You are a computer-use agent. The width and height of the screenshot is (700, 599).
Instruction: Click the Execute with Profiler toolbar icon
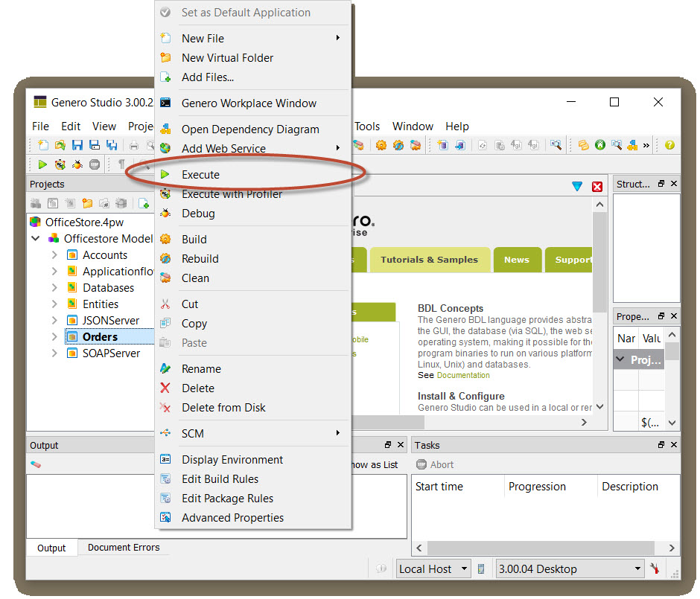(x=60, y=164)
